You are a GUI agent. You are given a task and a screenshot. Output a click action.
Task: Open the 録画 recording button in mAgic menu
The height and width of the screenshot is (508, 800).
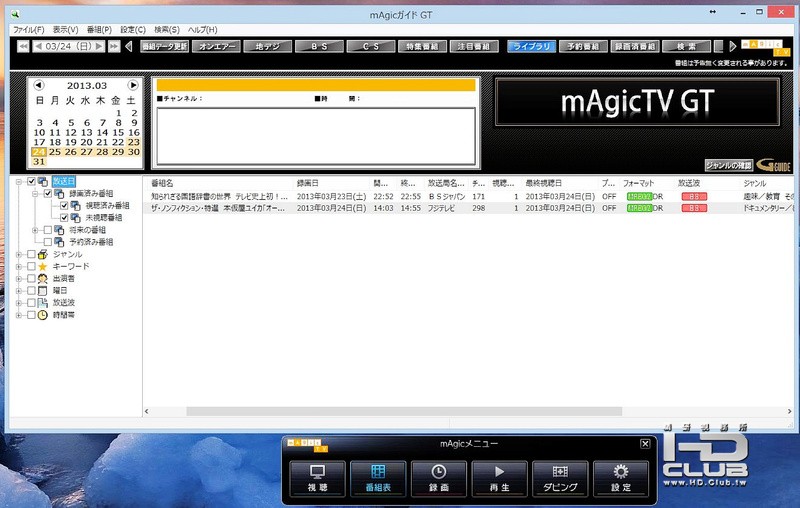[439, 478]
